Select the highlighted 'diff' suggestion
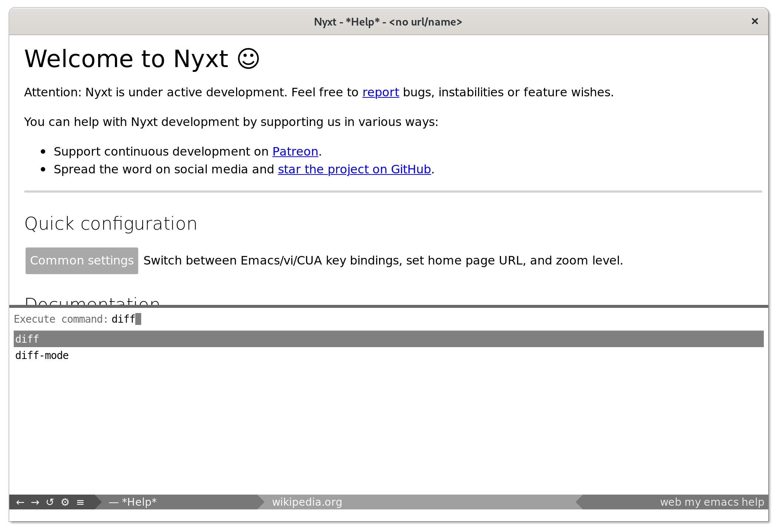This screenshot has width=779, height=532. click(x=389, y=339)
